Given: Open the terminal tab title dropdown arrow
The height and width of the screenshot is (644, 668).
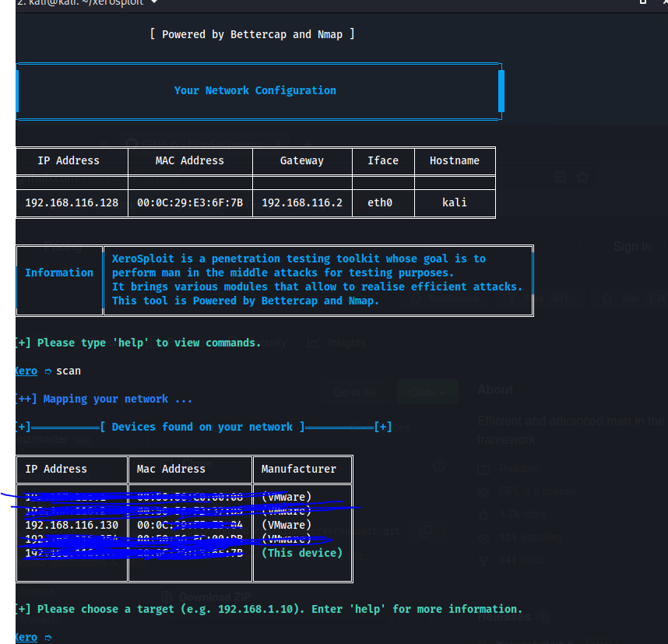Looking at the screenshot, I should (x=154, y=2).
